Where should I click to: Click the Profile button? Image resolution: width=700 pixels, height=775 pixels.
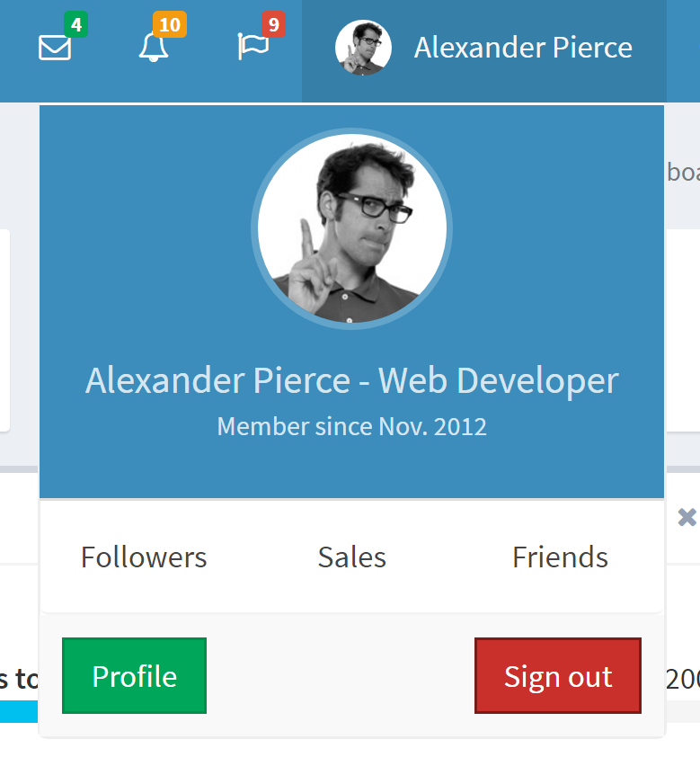pyautogui.click(x=133, y=675)
